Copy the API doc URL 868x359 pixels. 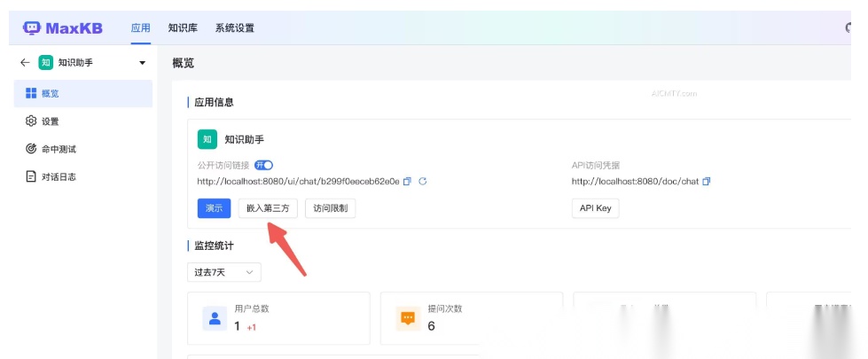click(x=707, y=182)
